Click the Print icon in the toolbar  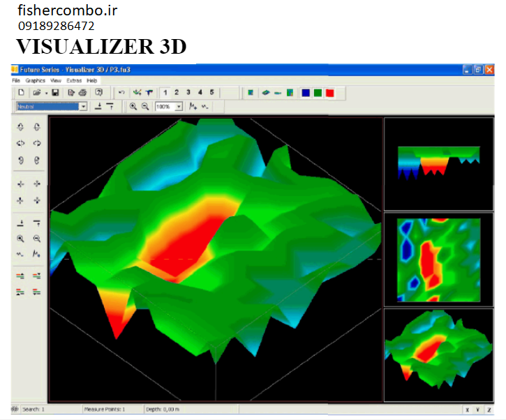(82, 92)
